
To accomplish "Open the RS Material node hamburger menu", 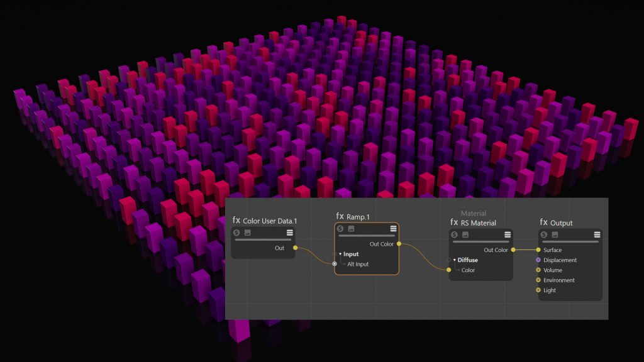I will (x=508, y=235).
